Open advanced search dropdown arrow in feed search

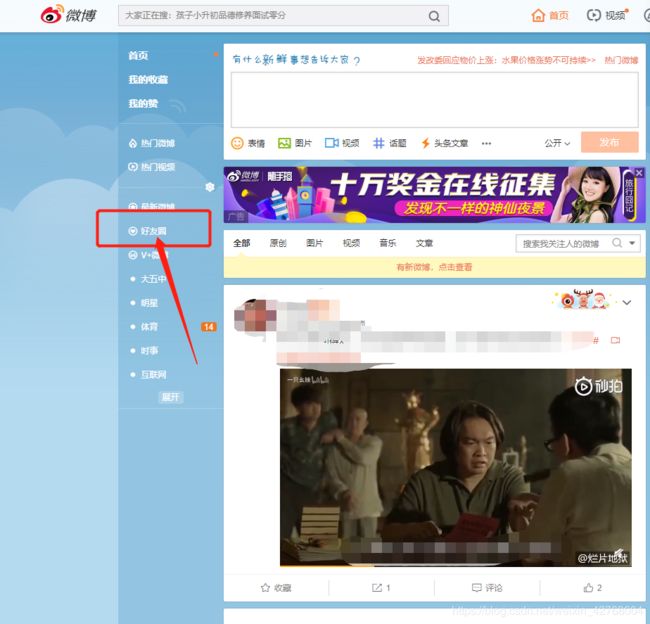tap(632, 243)
